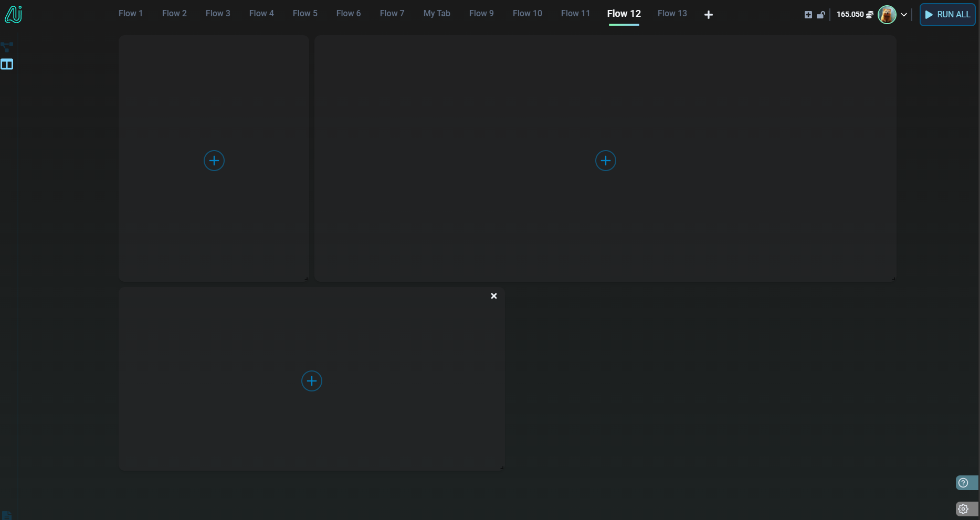This screenshot has height=520, width=980.
Task: Click the RUN ALL button
Action: [947, 15]
